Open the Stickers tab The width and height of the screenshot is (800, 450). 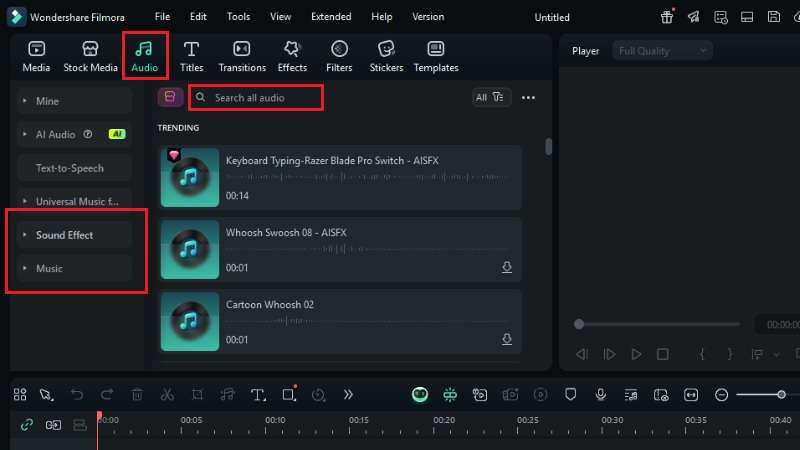pos(386,56)
